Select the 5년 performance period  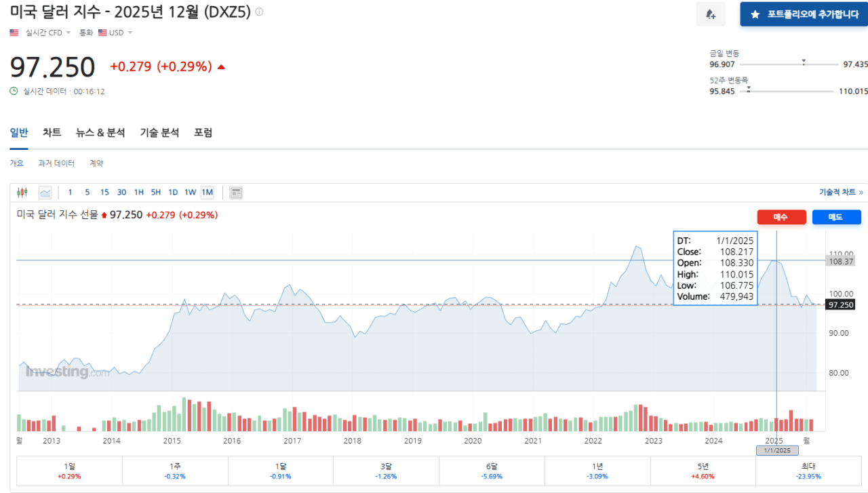703,471
